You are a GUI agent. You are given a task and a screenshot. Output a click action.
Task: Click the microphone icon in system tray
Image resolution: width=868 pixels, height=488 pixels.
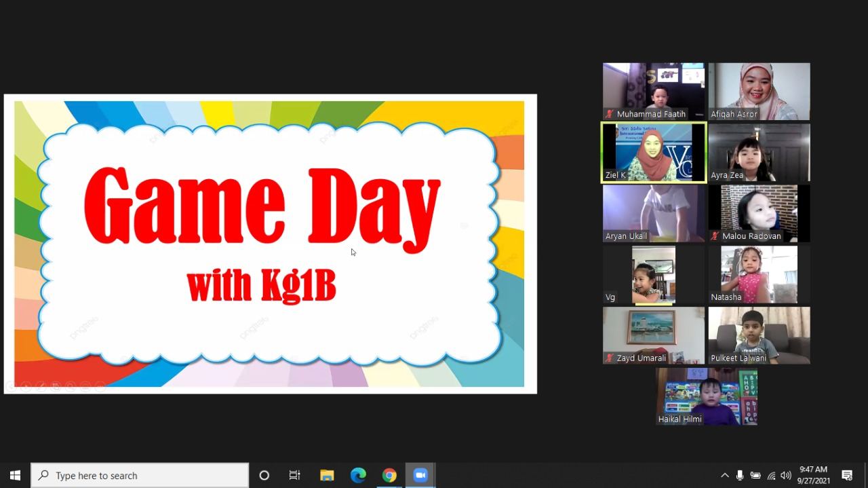(740, 475)
